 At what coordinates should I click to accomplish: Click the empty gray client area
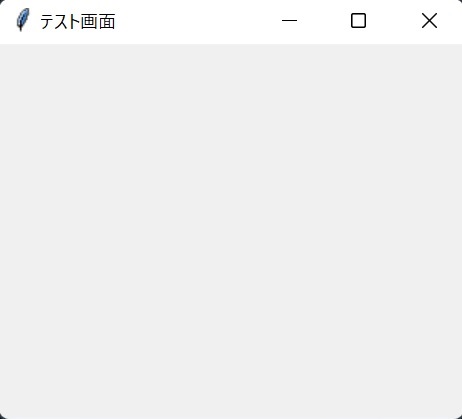(231, 231)
